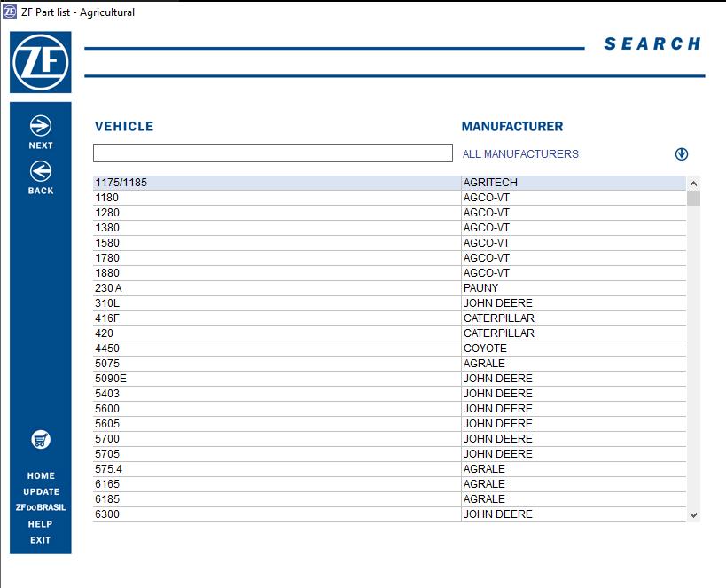Click the BACK arrow icon
Screen dimensions: 726x588
(39, 169)
